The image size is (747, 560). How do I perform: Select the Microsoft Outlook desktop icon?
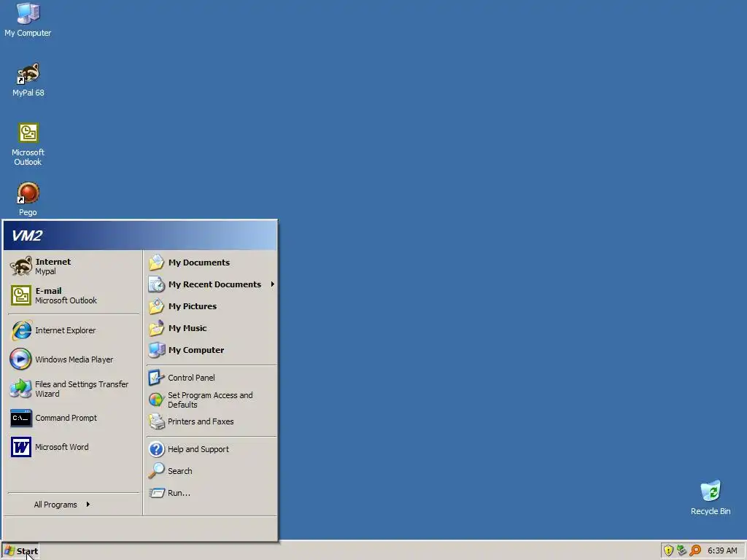(28, 144)
